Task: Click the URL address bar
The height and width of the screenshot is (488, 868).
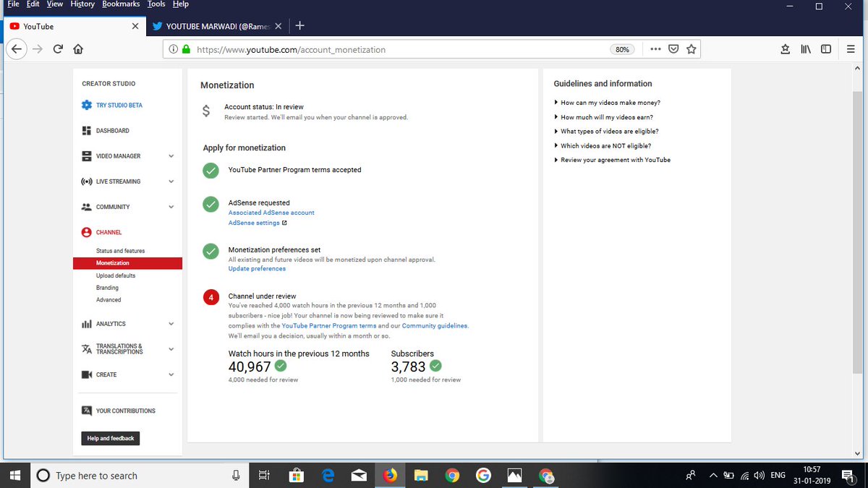Action: [433, 49]
